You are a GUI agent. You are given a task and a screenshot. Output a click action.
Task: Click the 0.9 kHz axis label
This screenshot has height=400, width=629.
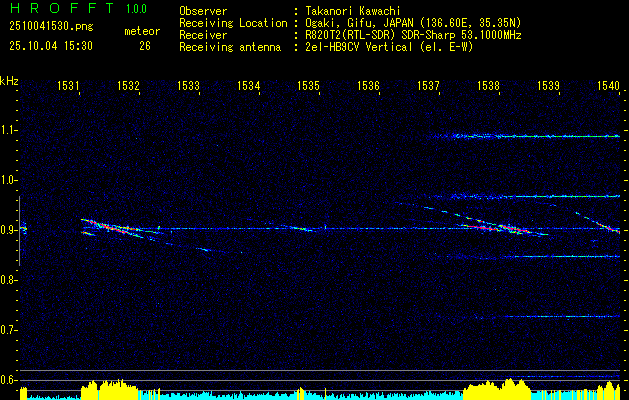point(8,230)
